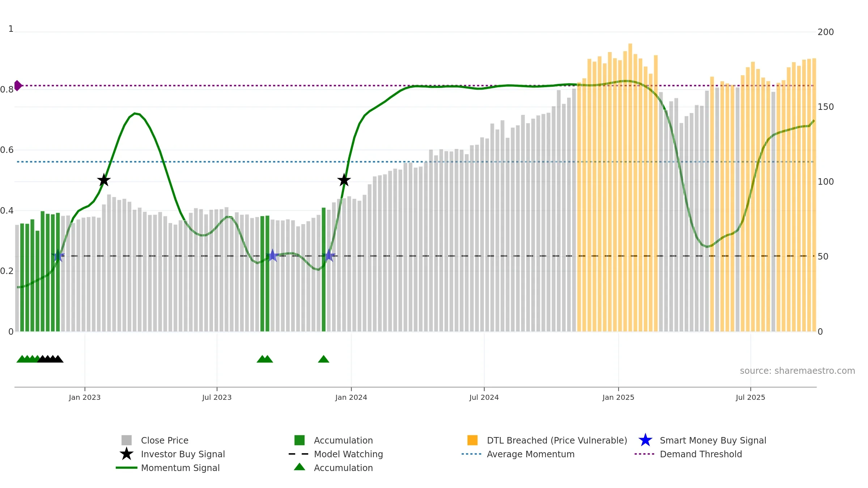The width and height of the screenshot is (868, 488).
Task: Click the lone green accumulation triangle before Jan 2024
Action: [324, 359]
